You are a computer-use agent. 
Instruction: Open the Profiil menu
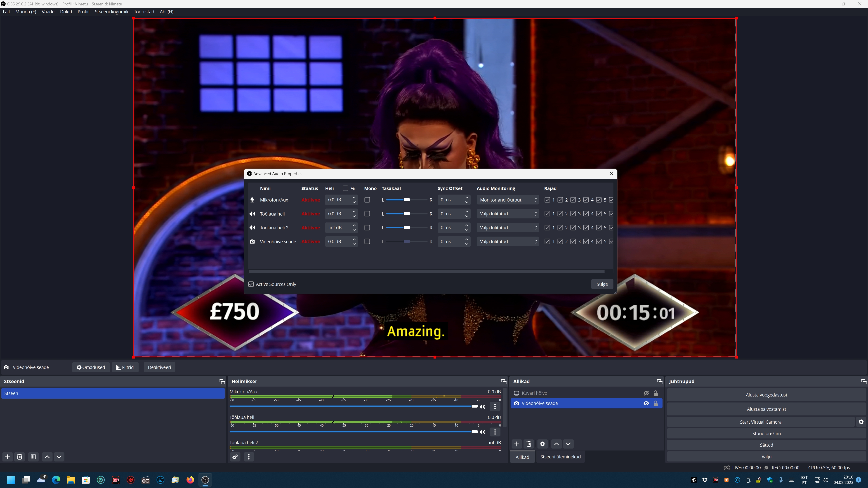click(x=83, y=12)
